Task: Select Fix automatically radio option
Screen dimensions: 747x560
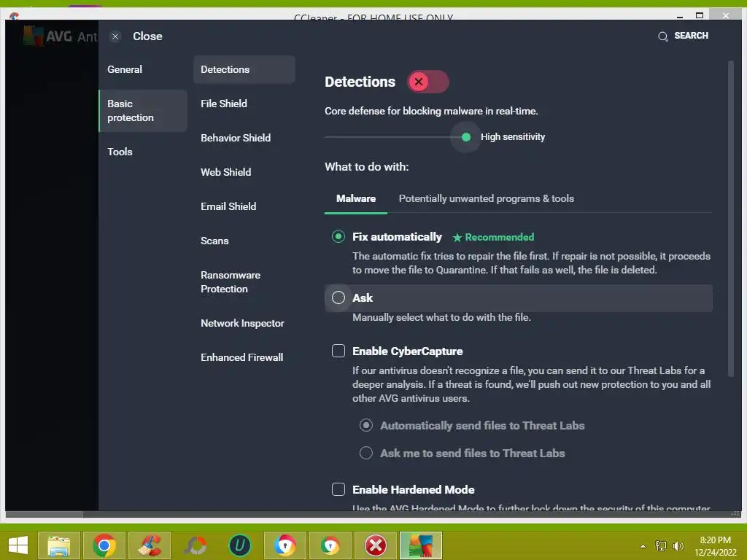Action: pos(338,237)
